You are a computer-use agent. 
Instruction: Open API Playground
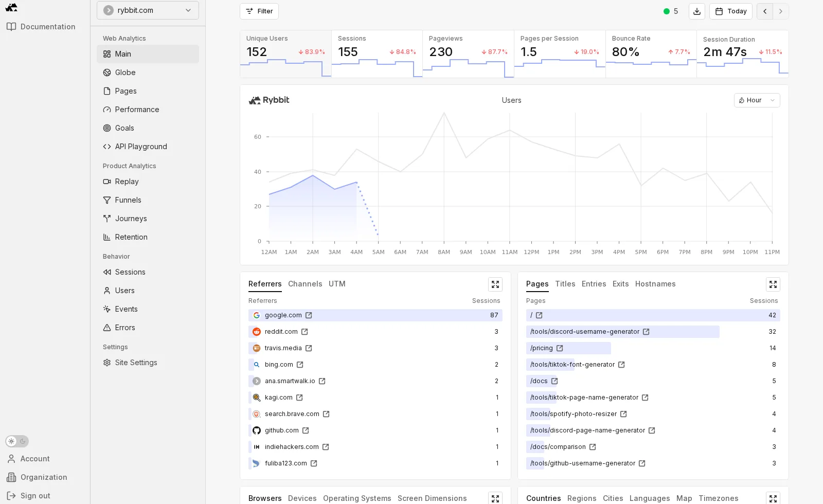148,147
